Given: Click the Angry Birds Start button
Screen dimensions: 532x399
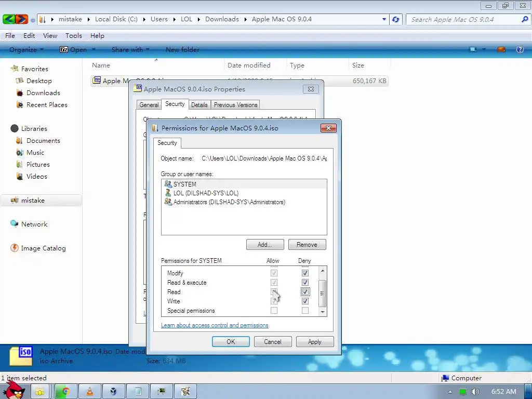Looking at the screenshot, I should pyautogui.click(x=15, y=390).
